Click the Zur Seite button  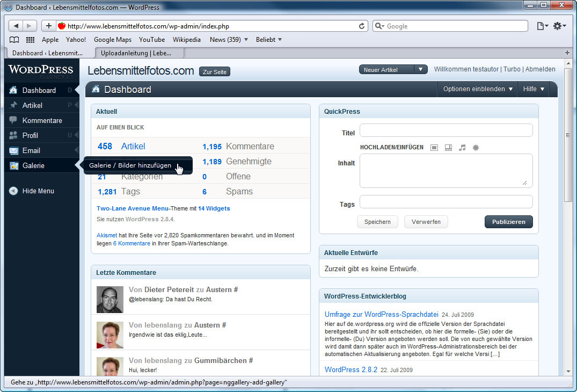click(x=215, y=72)
